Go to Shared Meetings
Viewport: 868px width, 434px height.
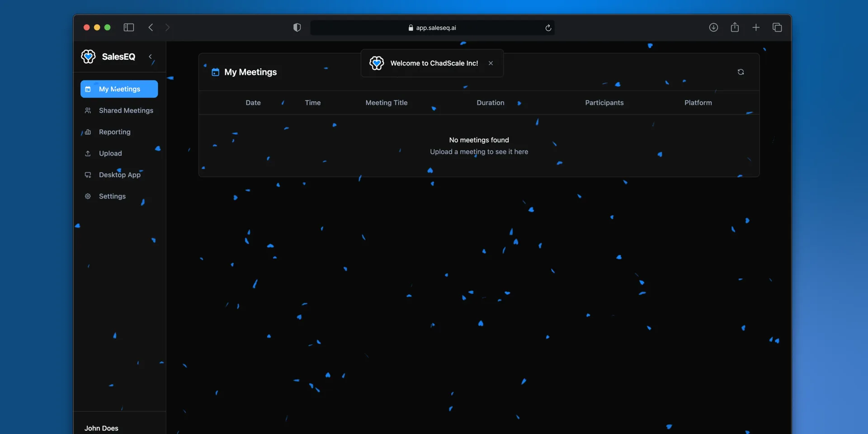[x=119, y=110]
